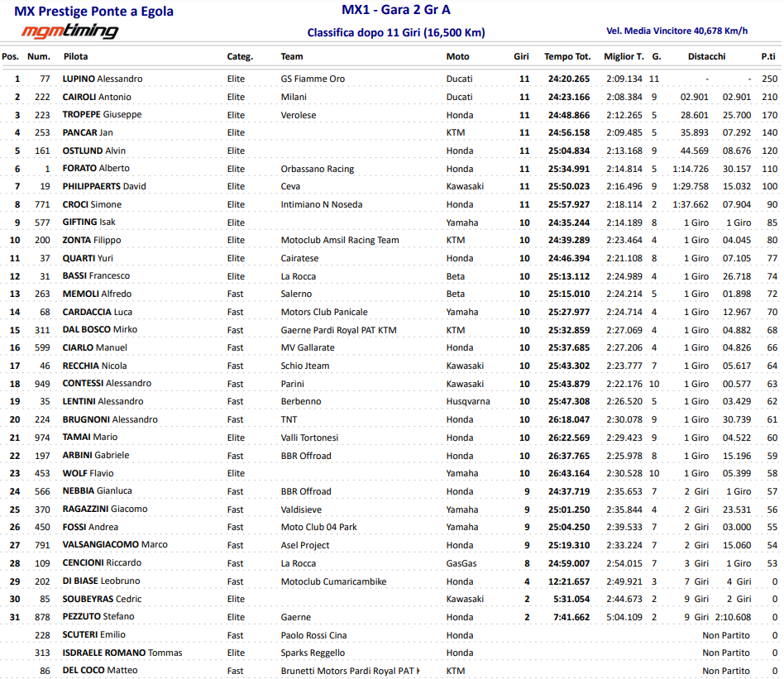784x679 pixels.
Task: Click the 'Categ.' column header
Action: 240,56
